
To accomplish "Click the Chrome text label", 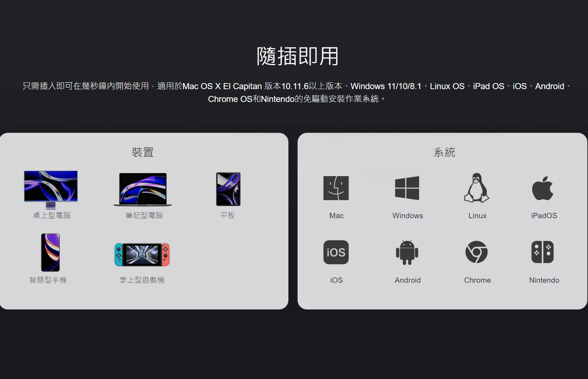I will [x=477, y=280].
